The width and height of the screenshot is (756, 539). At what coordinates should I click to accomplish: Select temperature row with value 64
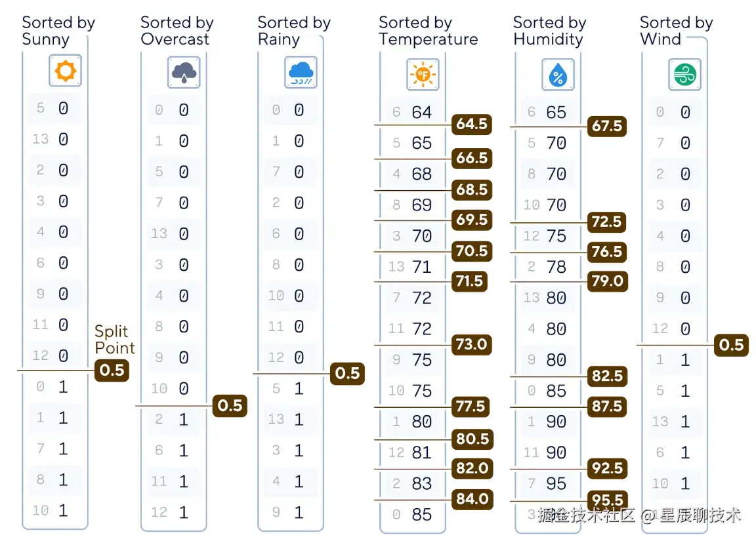pos(412,112)
